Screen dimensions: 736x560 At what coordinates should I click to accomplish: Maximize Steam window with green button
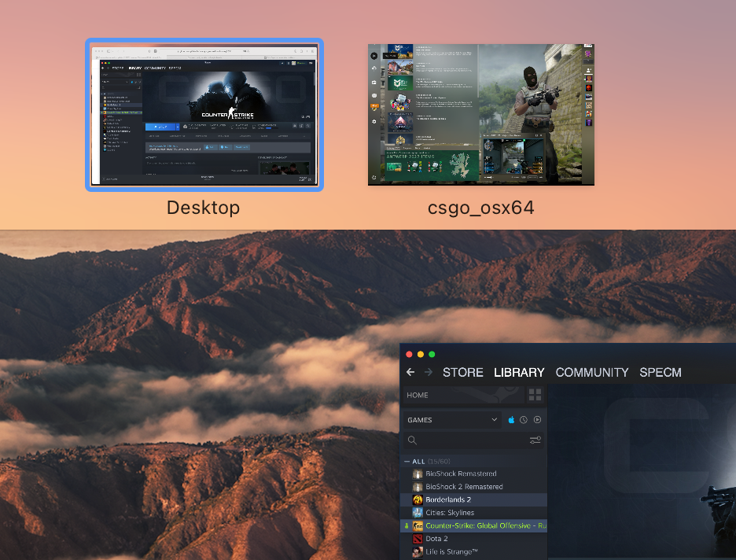432,355
